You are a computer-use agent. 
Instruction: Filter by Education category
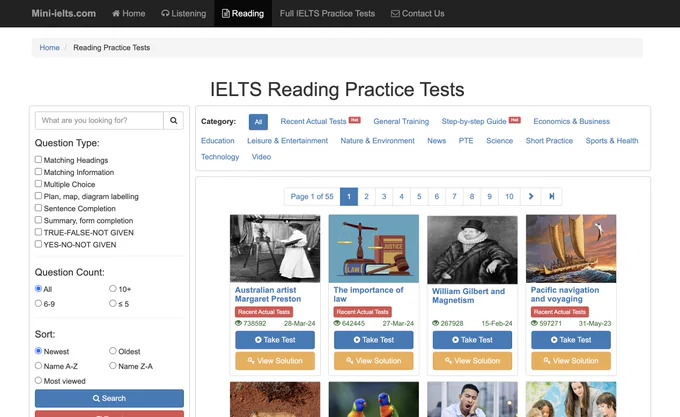point(218,140)
